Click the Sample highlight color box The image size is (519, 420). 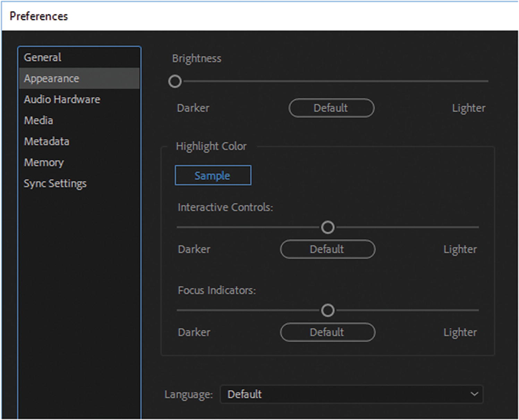(x=213, y=175)
